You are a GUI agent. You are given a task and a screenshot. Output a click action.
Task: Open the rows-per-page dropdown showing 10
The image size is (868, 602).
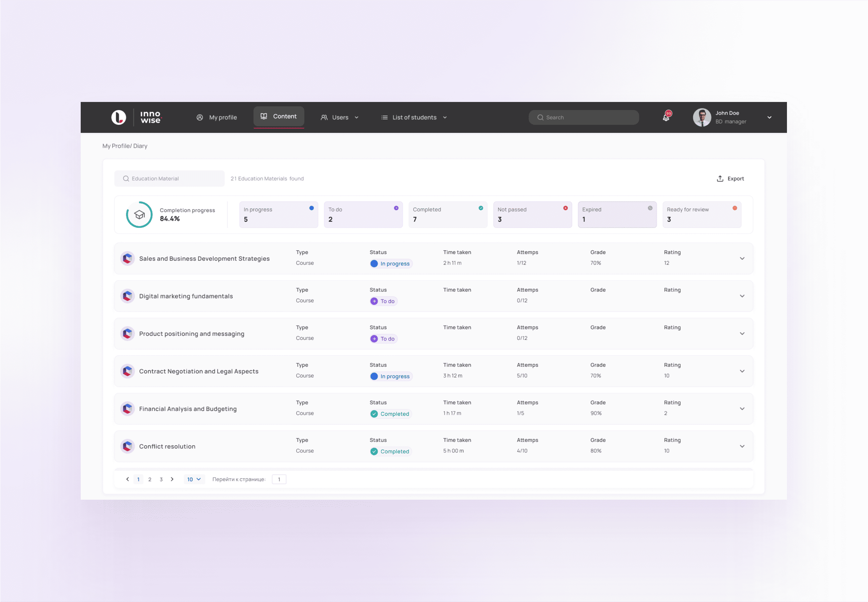[194, 479]
